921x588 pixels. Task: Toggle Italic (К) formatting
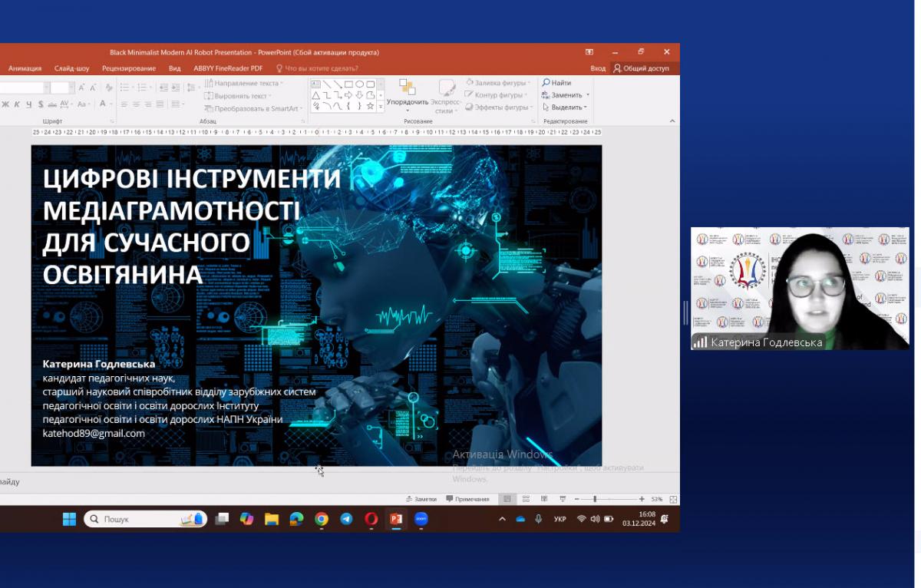[x=16, y=104]
